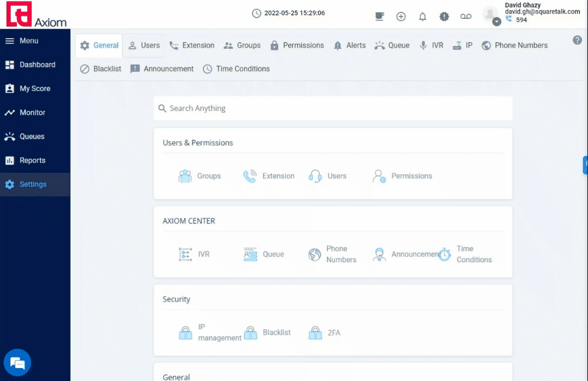
Task: Open IVR card icon in Axiom Center
Action: [x=185, y=254]
